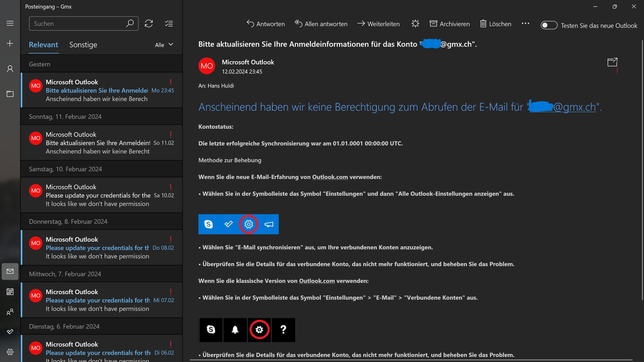
Task: Switch to Mail app icon
Action: (x=10, y=271)
